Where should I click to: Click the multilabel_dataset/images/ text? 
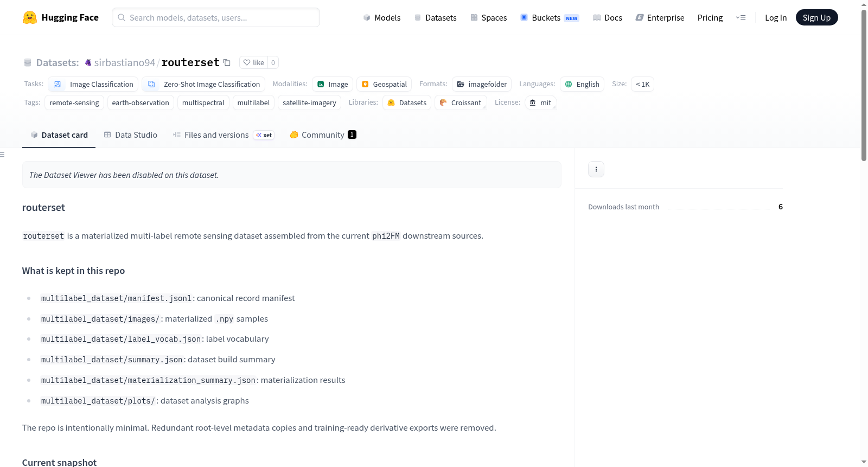[100, 319]
